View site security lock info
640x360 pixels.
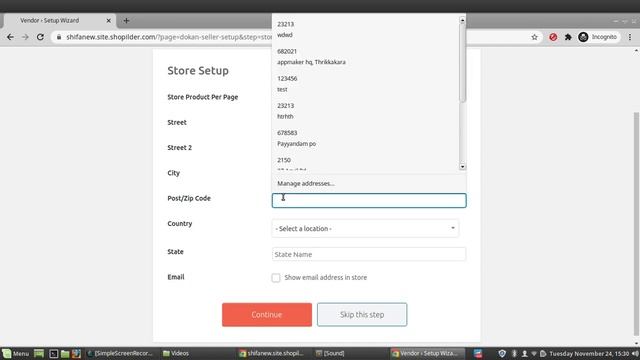pos(59,37)
